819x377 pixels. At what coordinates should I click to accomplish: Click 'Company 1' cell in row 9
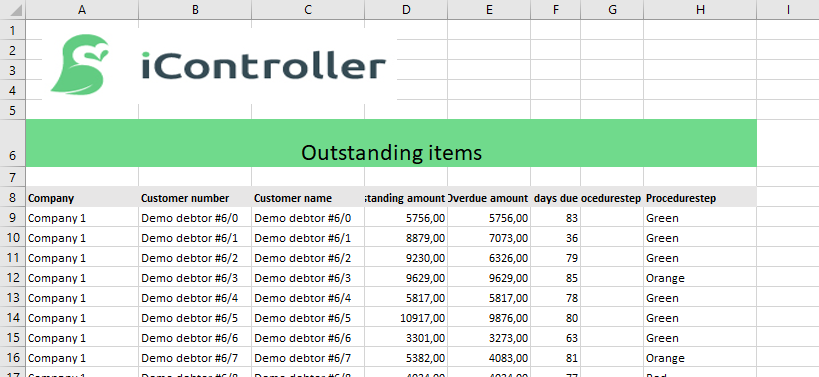[x=82, y=217]
